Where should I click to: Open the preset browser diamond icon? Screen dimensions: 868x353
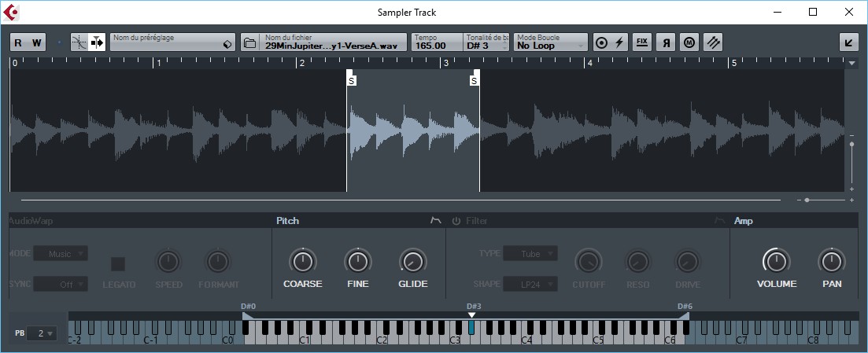click(x=227, y=44)
